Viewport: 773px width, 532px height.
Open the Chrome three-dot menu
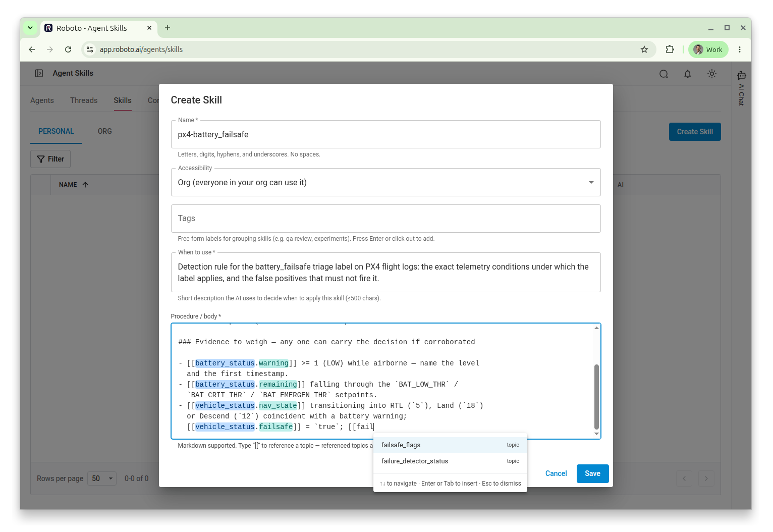[740, 49]
